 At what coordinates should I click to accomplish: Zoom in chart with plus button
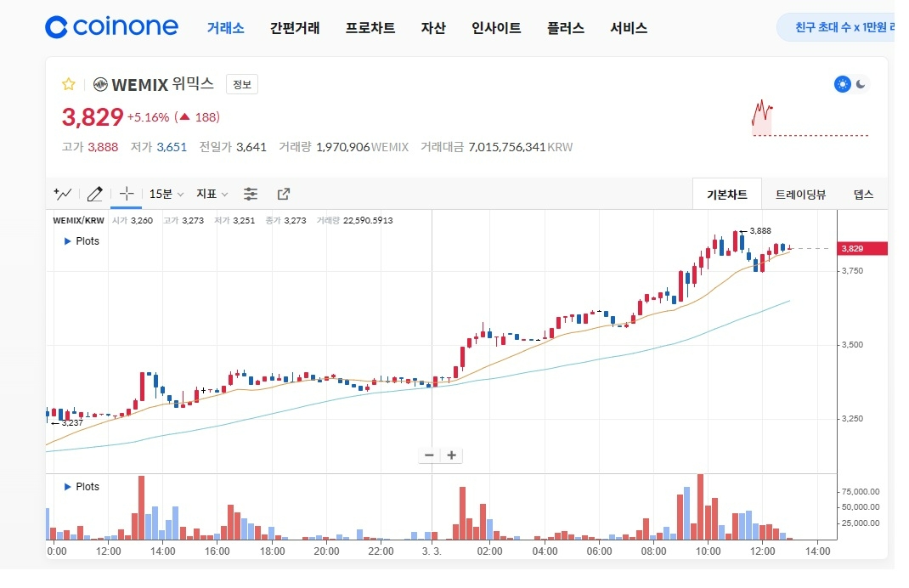[x=452, y=455]
